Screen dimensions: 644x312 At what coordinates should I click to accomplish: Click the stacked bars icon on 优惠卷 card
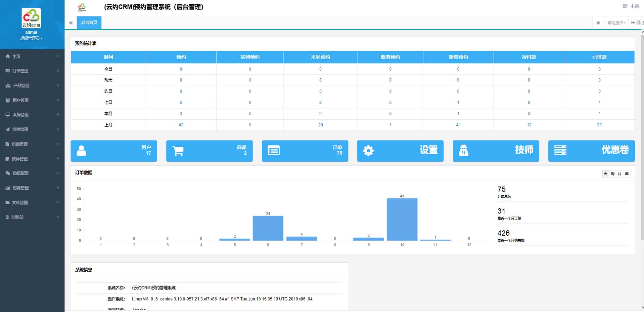[560, 150]
